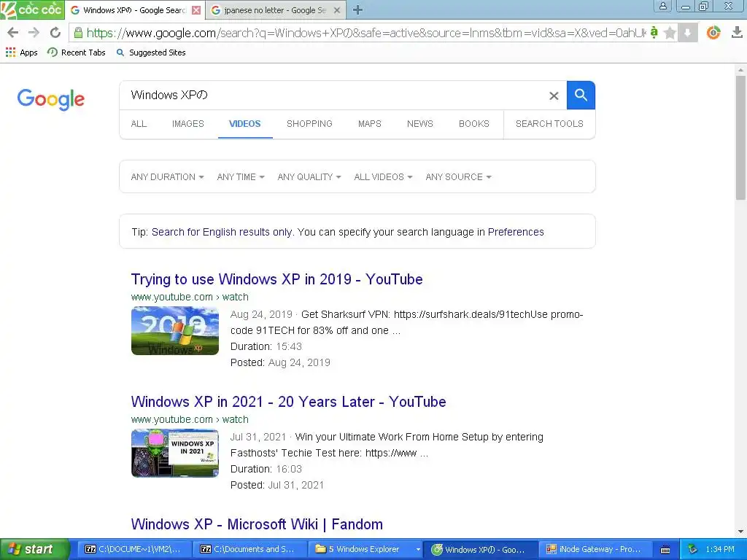Image resolution: width=747 pixels, height=560 pixels.
Task: Select the MAPS results tab
Action: point(370,124)
